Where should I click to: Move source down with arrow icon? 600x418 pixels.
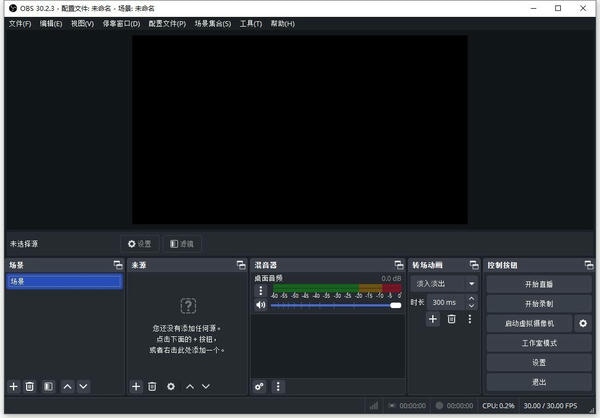point(206,386)
